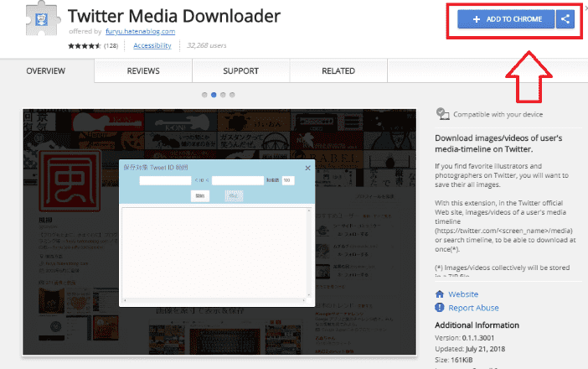The height and width of the screenshot is (369, 588).
Task: Click the Report Abuse link
Action: 473,308
